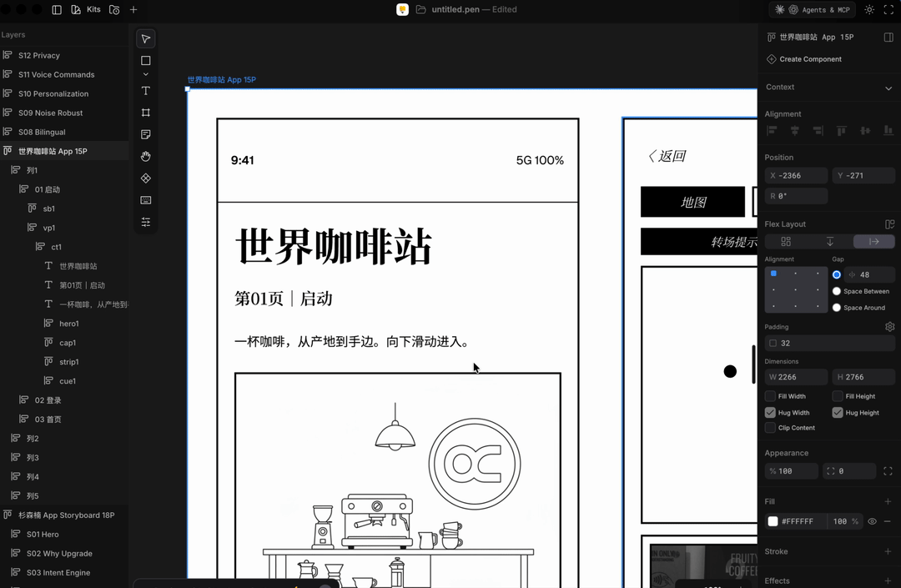901x588 pixels.
Task: Select the Text tool
Action: click(145, 90)
